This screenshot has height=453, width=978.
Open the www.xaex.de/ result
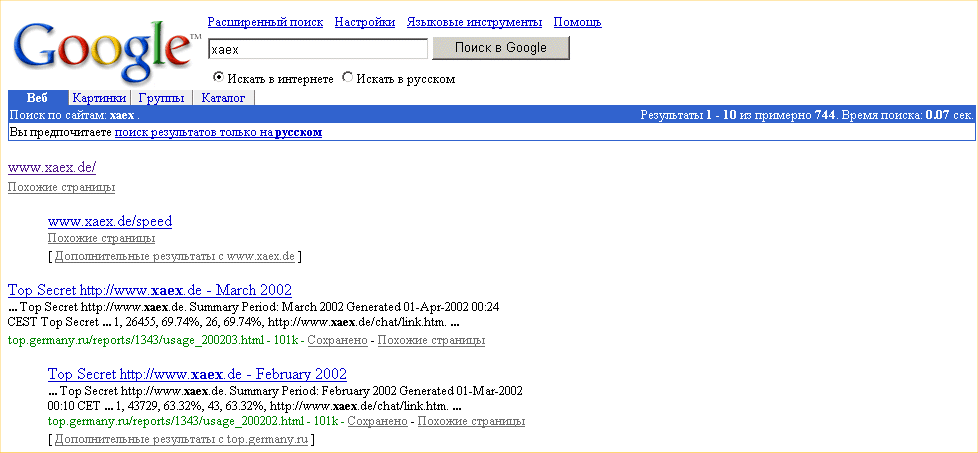point(52,168)
